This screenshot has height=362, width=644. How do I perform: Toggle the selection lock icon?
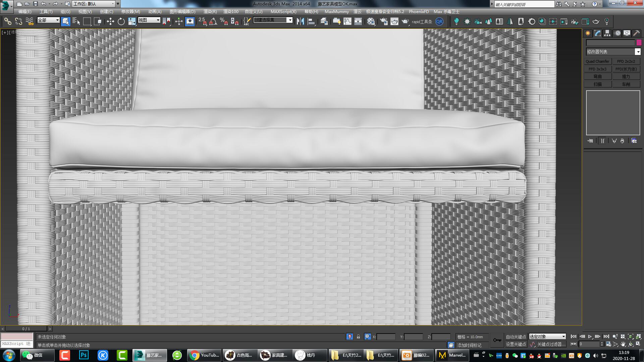point(358,337)
